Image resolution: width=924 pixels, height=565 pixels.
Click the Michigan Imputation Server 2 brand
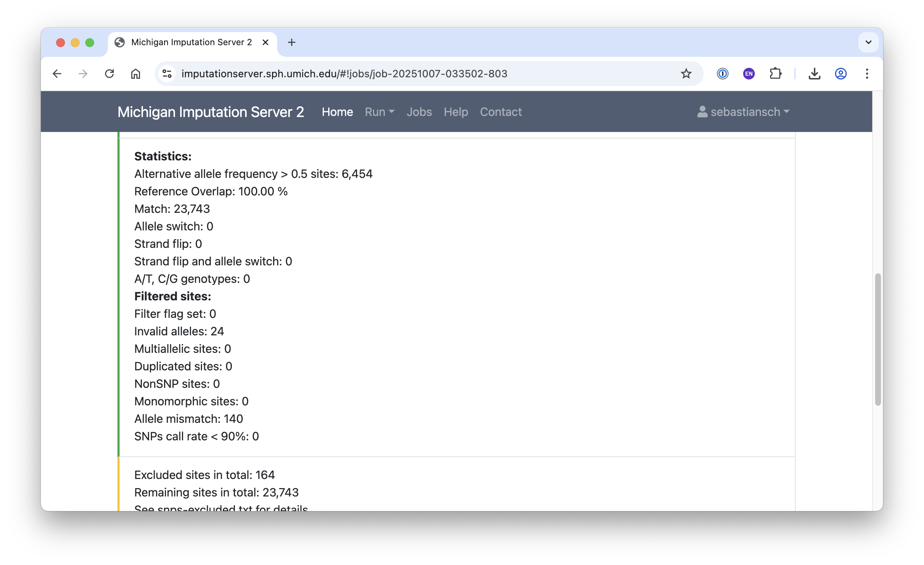[x=210, y=112]
